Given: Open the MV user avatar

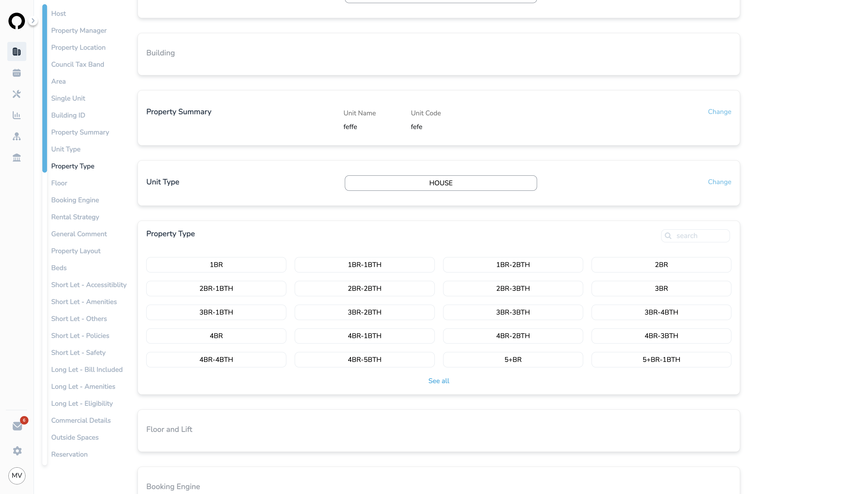Looking at the screenshot, I should (17, 476).
